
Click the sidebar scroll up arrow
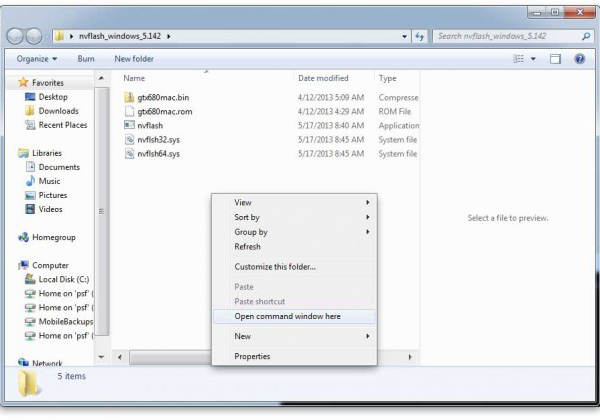click(101, 78)
